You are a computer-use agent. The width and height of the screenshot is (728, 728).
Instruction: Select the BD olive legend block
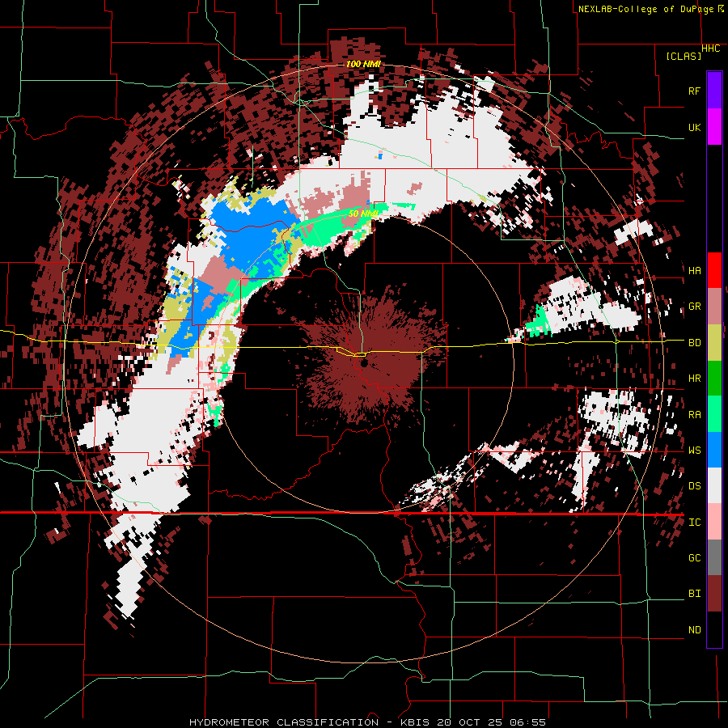[714, 342]
